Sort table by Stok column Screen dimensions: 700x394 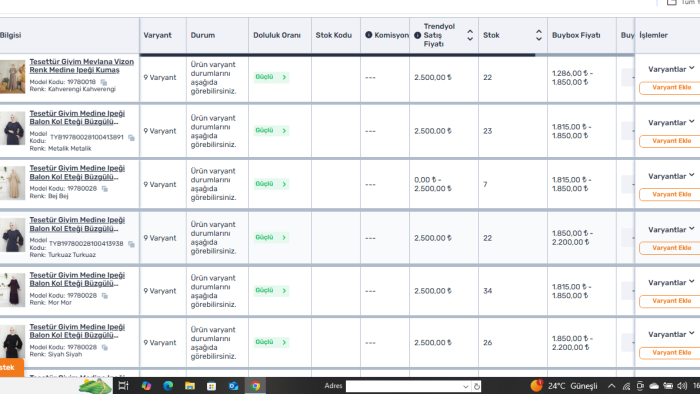coord(539,35)
